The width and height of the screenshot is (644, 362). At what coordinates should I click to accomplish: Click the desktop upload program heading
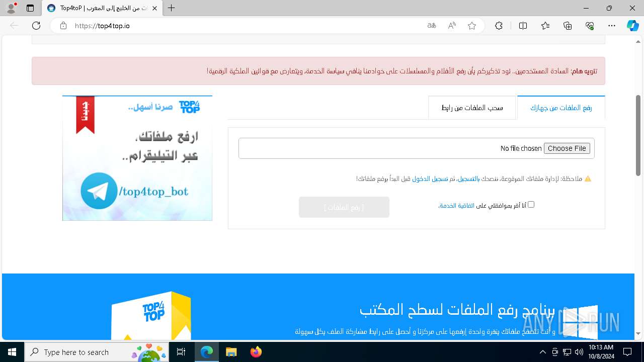457,309
